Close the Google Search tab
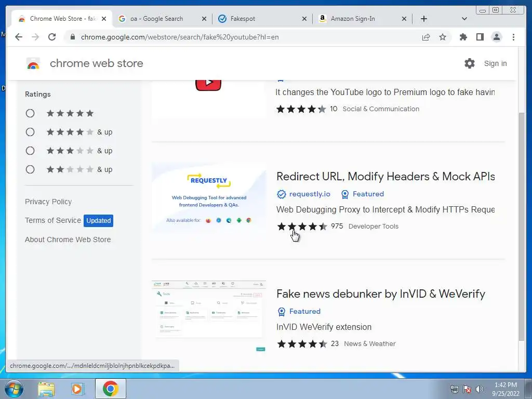The image size is (532, 399). click(x=204, y=19)
